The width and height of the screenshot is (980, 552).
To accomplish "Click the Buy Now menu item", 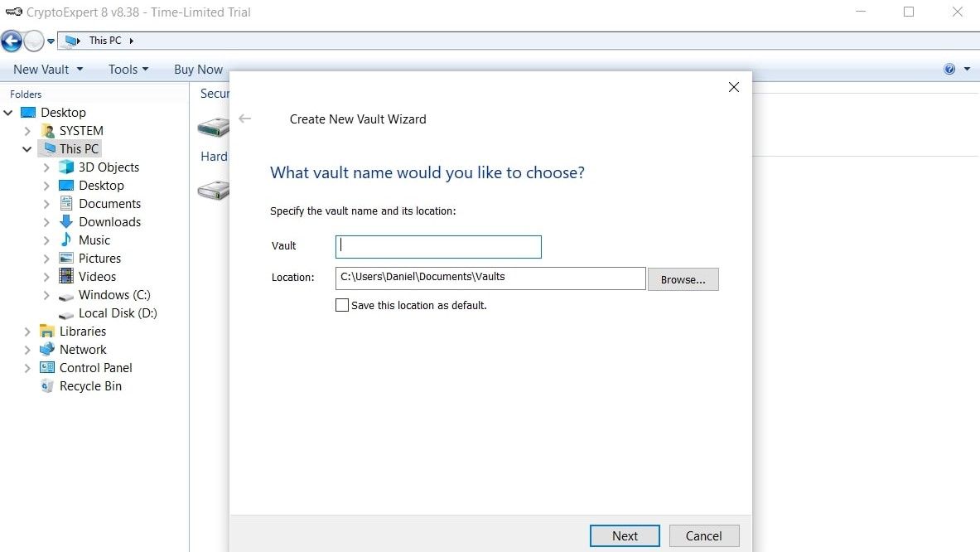I will coord(198,69).
